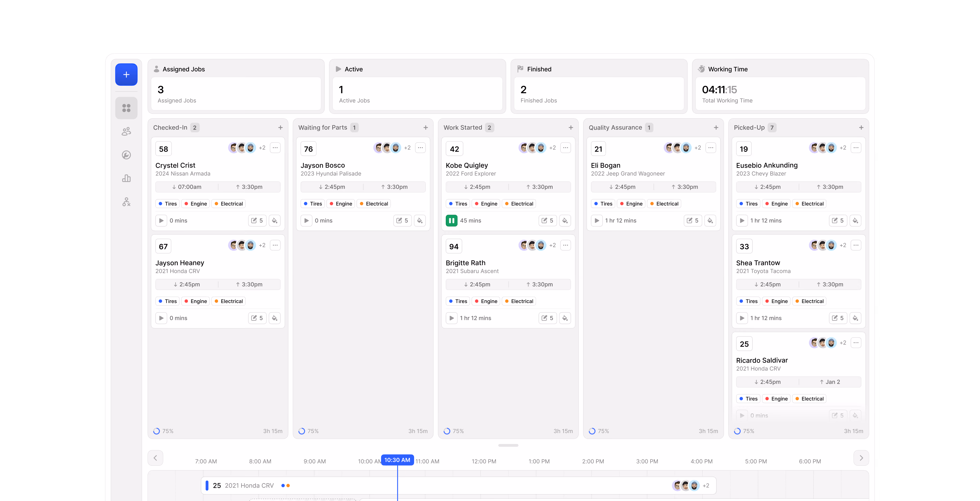Select the Assigned Jobs summary card
This screenshot has width=980, height=501.
pyautogui.click(x=236, y=86)
